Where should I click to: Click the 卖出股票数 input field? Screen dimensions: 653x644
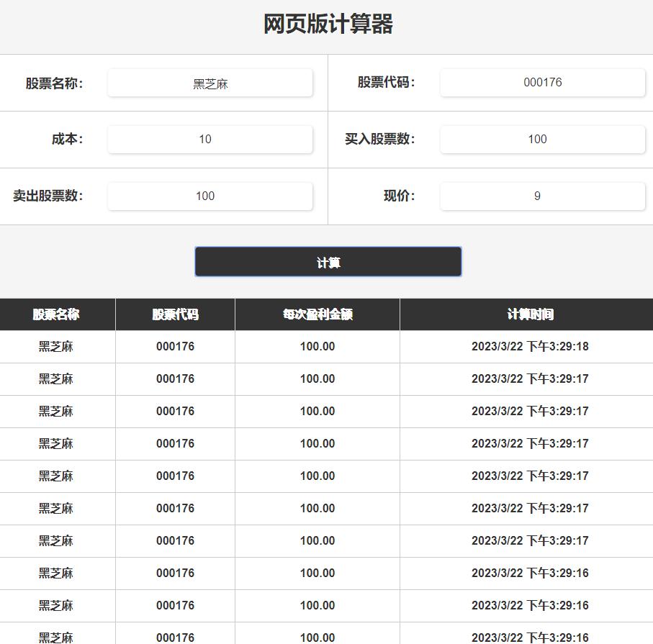[210, 196]
